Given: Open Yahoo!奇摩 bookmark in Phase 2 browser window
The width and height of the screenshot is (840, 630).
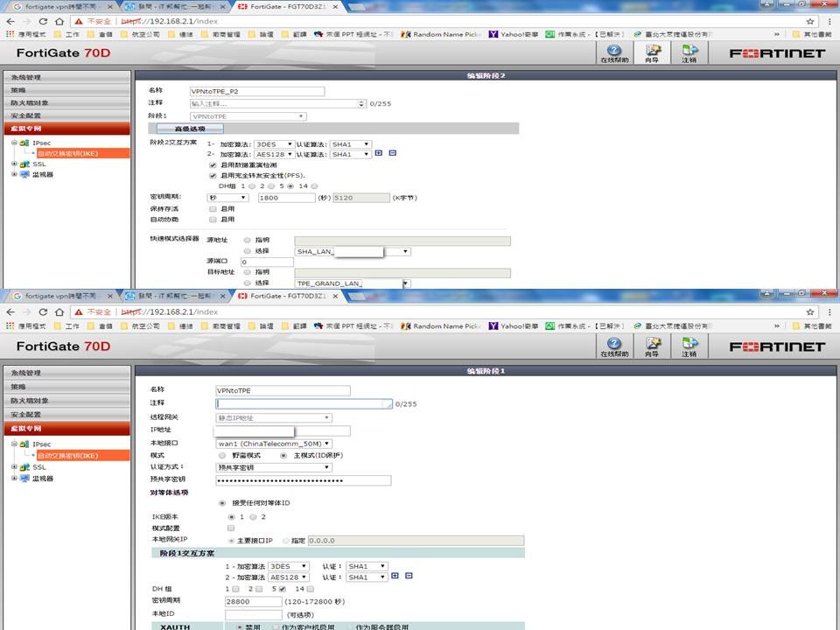Looking at the screenshot, I should 514,34.
